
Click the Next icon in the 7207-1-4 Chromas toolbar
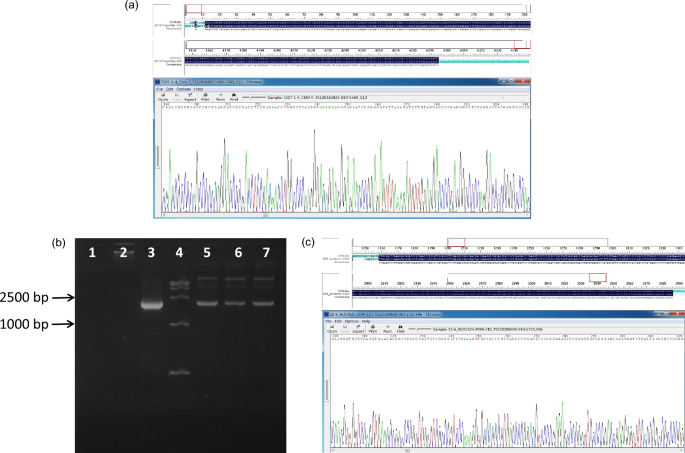[220, 97]
